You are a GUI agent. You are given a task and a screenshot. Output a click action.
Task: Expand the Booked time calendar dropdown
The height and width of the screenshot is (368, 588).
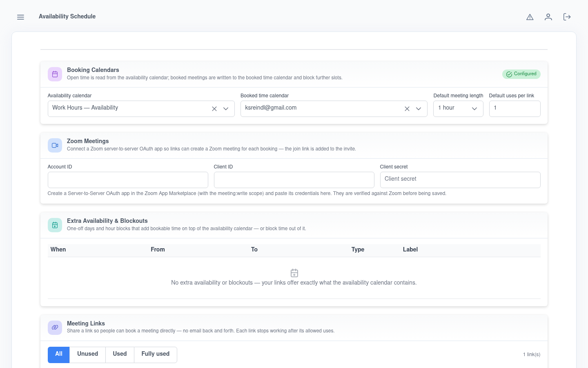pyautogui.click(x=419, y=109)
